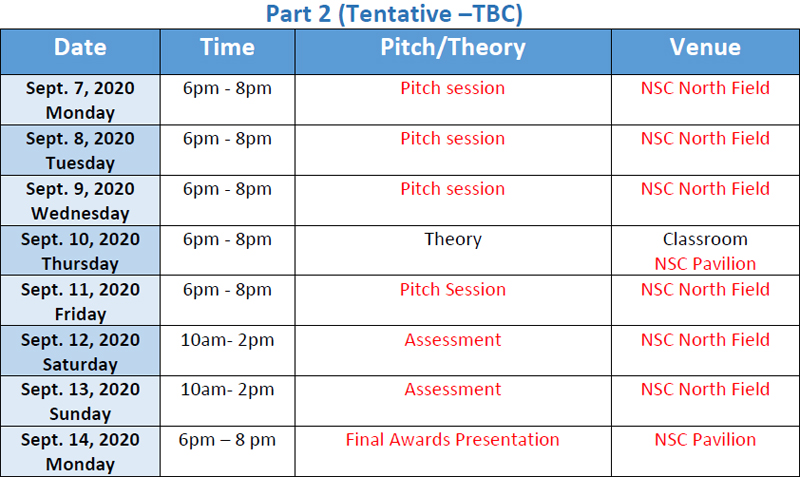This screenshot has height=477, width=800.
Task: Click the Venue column header
Action: [705, 48]
